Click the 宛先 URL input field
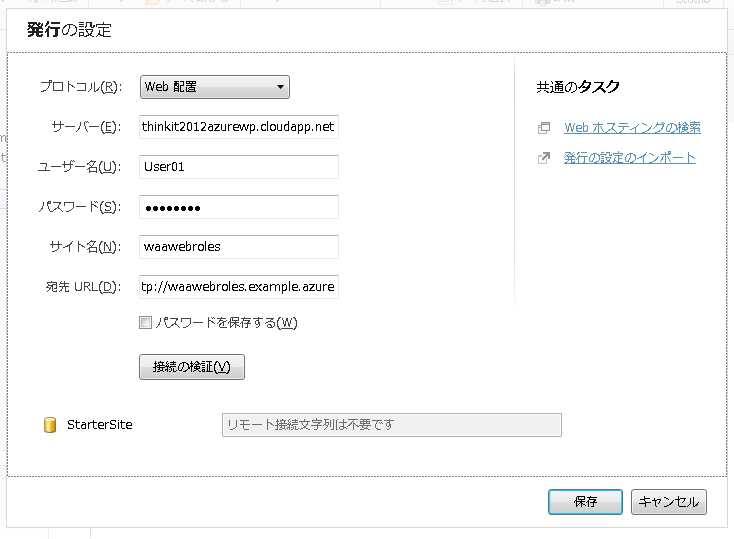Image resolution: width=734 pixels, height=539 pixels. pos(239,287)
